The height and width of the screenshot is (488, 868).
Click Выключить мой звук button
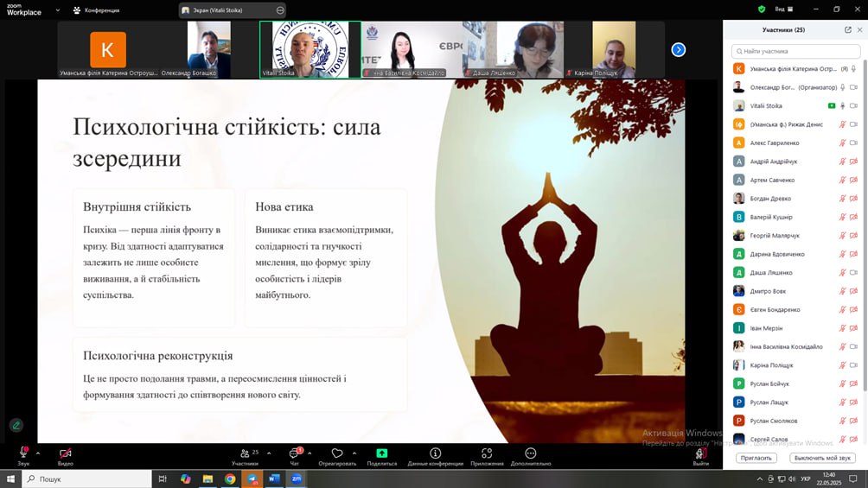tap(823, 458)
